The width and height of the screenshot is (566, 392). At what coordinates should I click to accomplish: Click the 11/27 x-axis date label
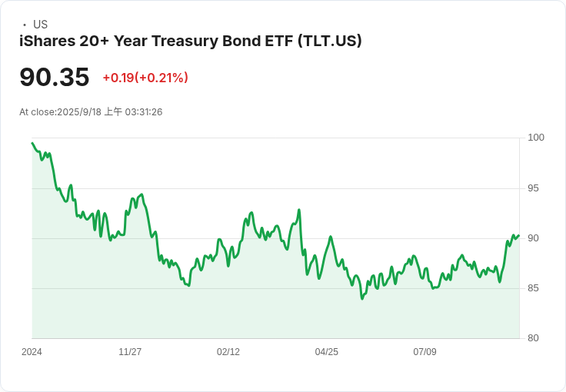click(x=130, y=351)
